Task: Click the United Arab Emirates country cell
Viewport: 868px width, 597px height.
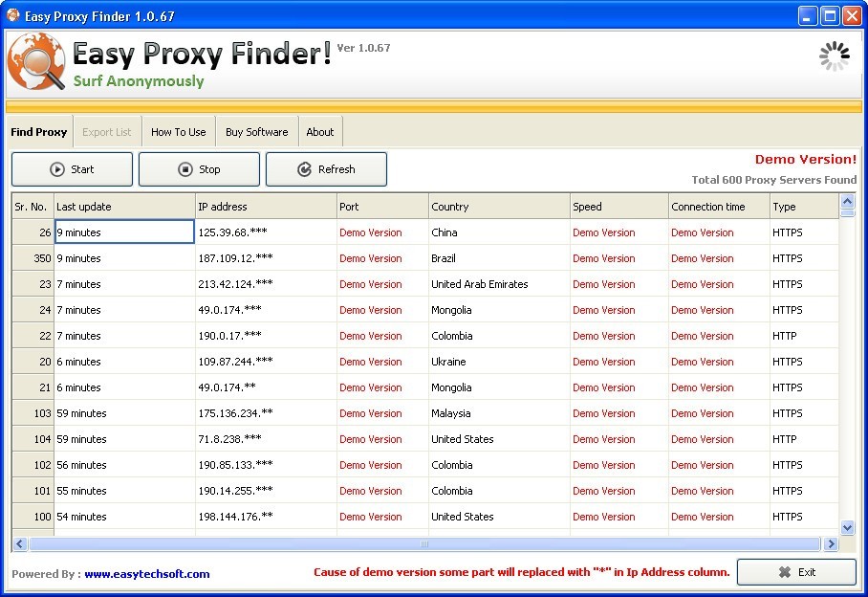Action: click(498, 284)
